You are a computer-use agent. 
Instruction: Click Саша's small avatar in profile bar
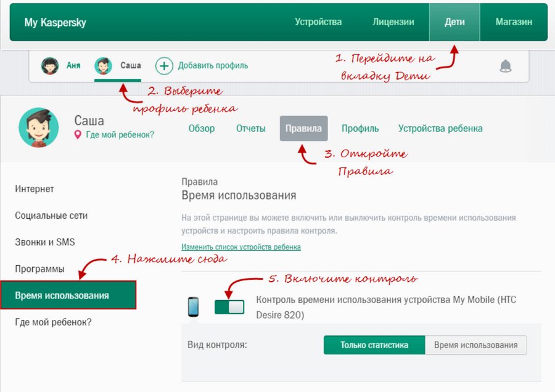(x=103, y=66)
